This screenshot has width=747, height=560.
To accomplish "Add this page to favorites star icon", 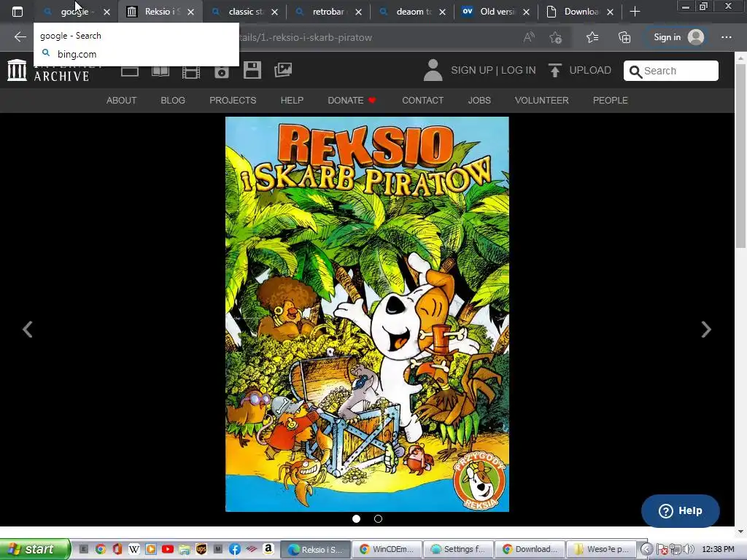I will point(555,37).
